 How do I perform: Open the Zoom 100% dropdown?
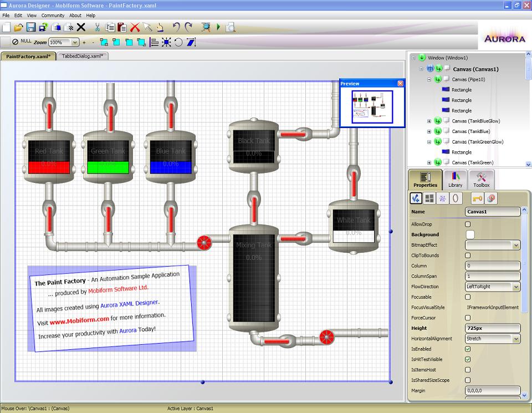(x=75, y=43)
